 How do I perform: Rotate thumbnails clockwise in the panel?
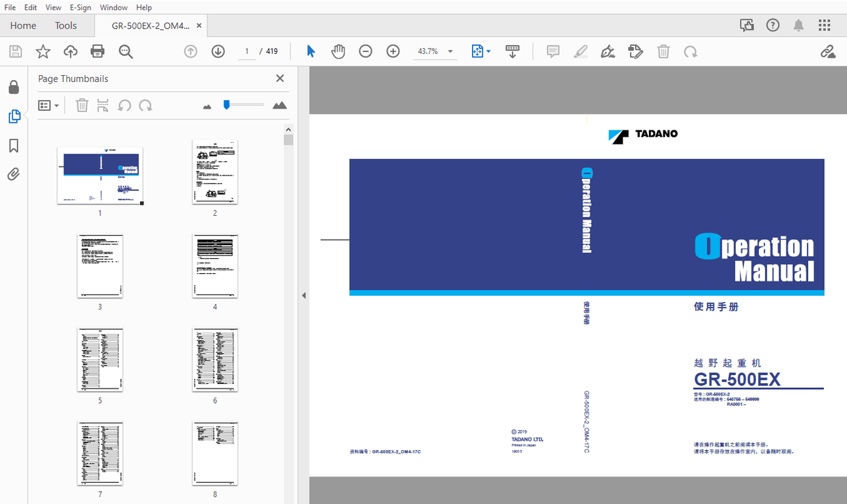coord(145,105)
